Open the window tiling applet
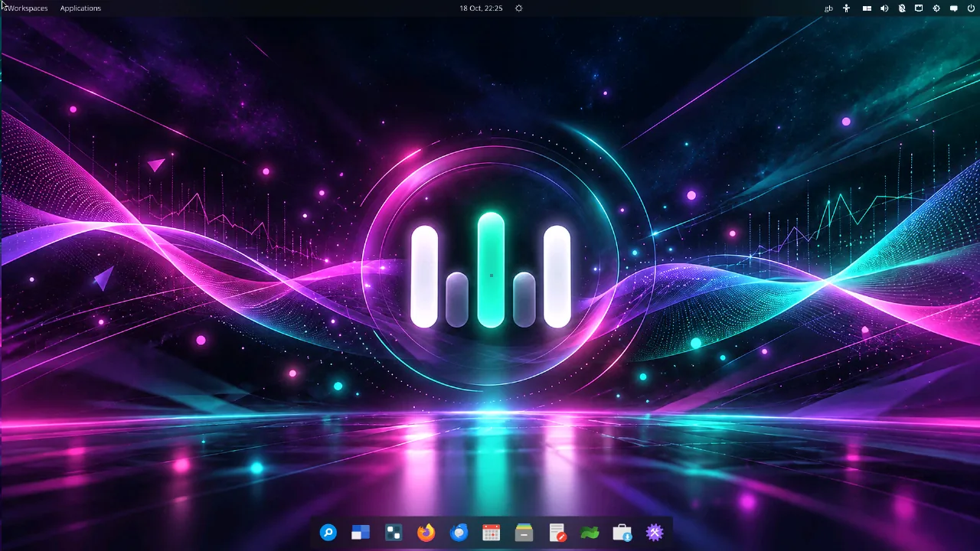The image size is (980, 551). [x=867, y=8]
